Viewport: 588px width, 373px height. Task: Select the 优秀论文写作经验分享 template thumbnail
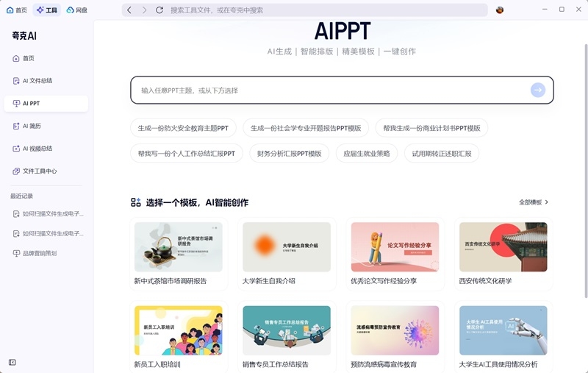[395, 247]
